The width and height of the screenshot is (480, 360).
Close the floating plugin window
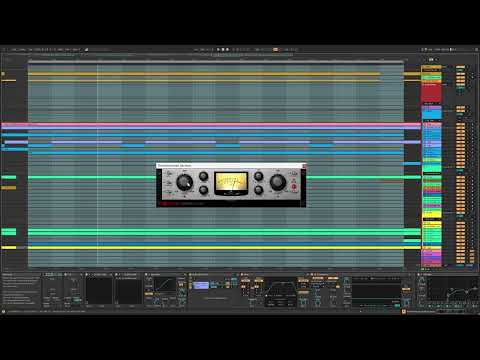[304, 166]
